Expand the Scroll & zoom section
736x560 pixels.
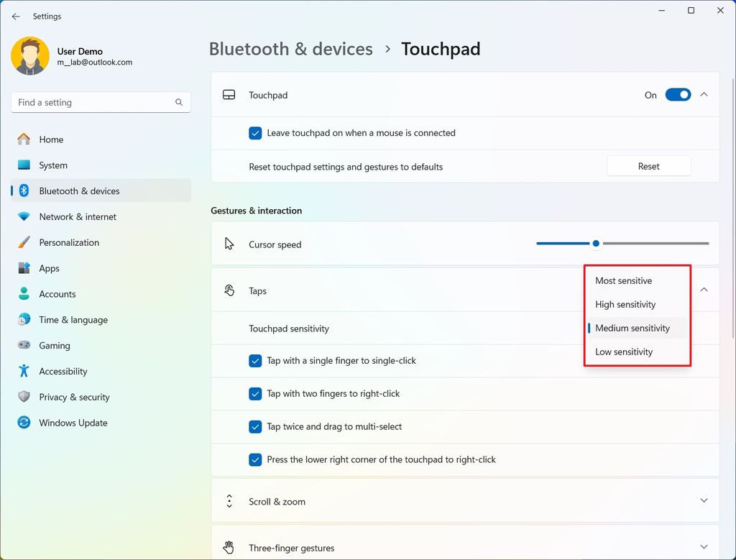click(x=704, y=501)
